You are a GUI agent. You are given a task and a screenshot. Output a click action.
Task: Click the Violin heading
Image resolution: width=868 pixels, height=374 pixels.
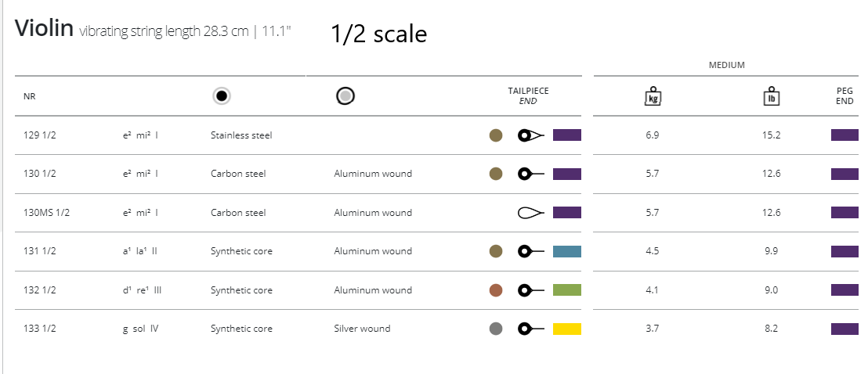click(44, 30)
